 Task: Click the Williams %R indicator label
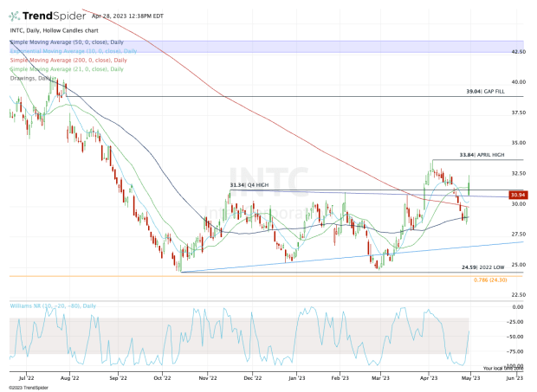[x=50, y=305]
